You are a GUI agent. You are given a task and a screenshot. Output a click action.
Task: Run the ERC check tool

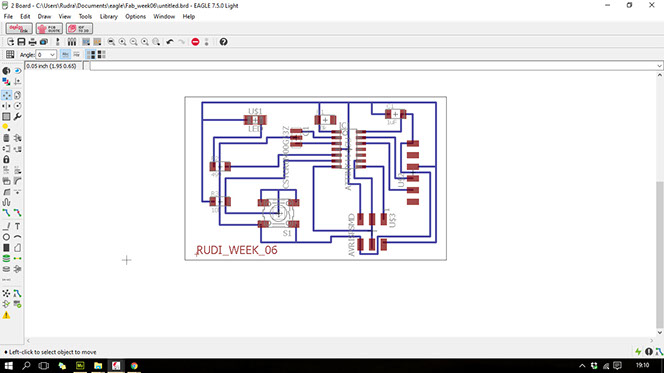[6, 304]
